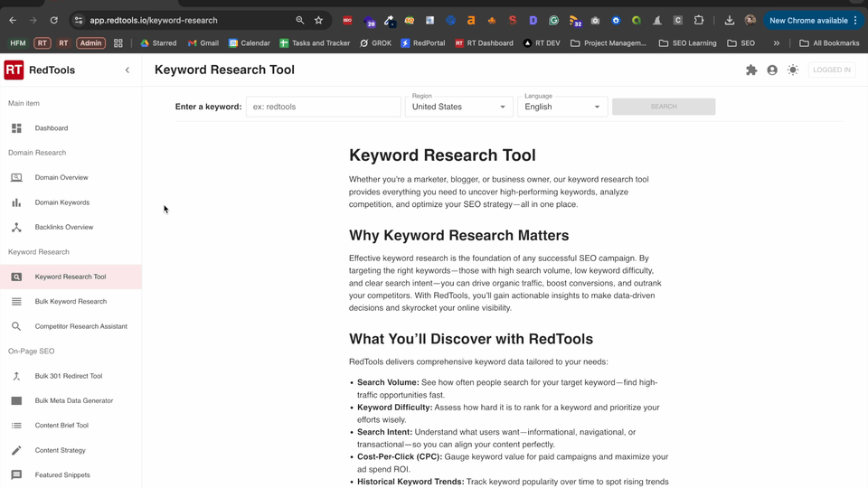Open the Language dropdown showing English
The width and height of the screenshot is (868, 488).
pos(562,107)
